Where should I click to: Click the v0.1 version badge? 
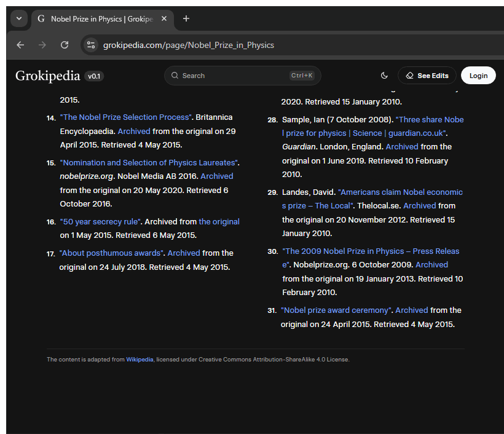coord(94,76)
